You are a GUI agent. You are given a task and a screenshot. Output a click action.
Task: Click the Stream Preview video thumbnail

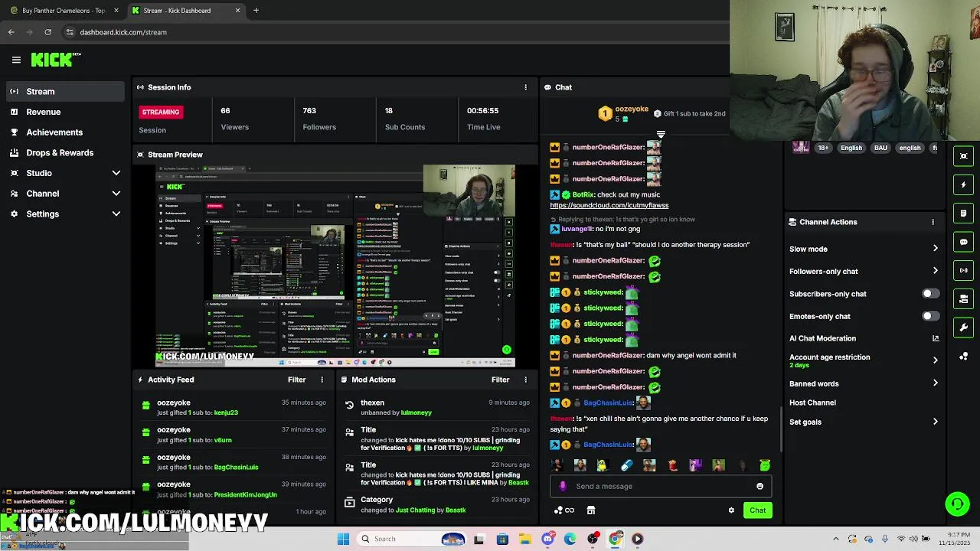click(335, 266)
